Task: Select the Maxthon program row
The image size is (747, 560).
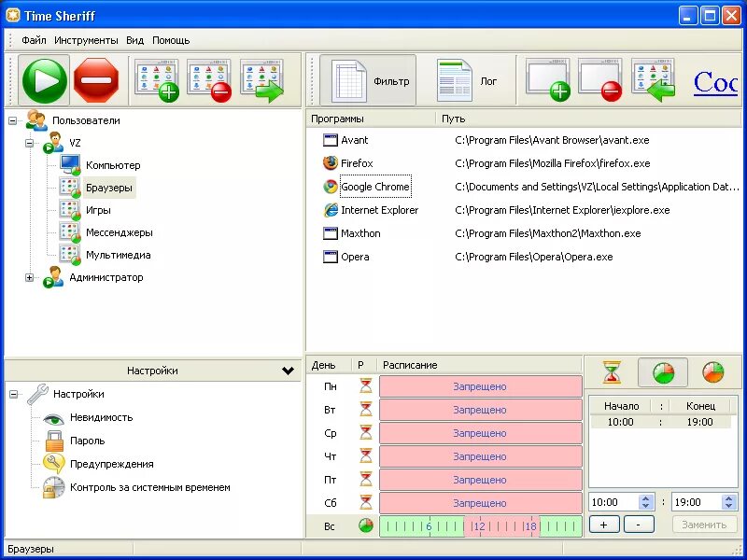Action: (x=524, y=233)
